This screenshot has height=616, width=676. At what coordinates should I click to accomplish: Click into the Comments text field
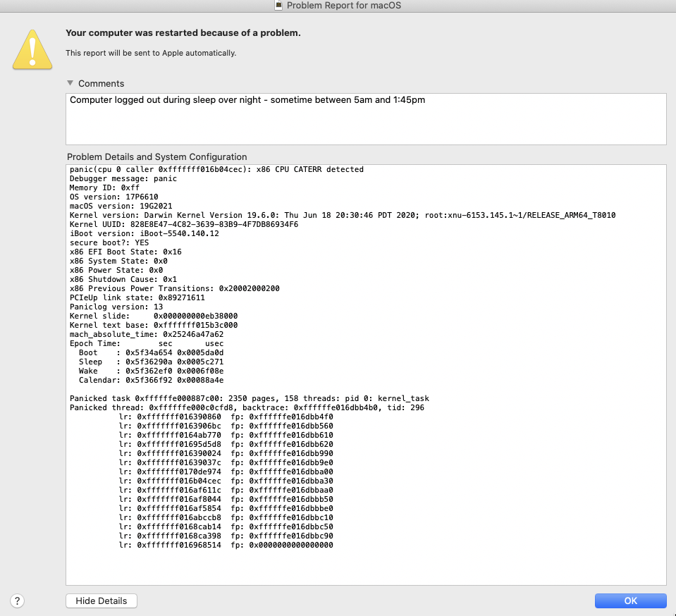(366, 119)
